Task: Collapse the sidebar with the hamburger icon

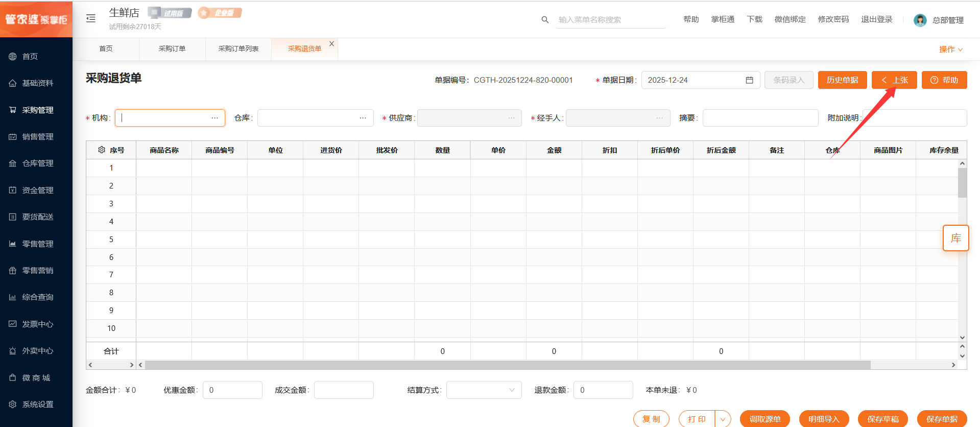Action: coord(91,18)
